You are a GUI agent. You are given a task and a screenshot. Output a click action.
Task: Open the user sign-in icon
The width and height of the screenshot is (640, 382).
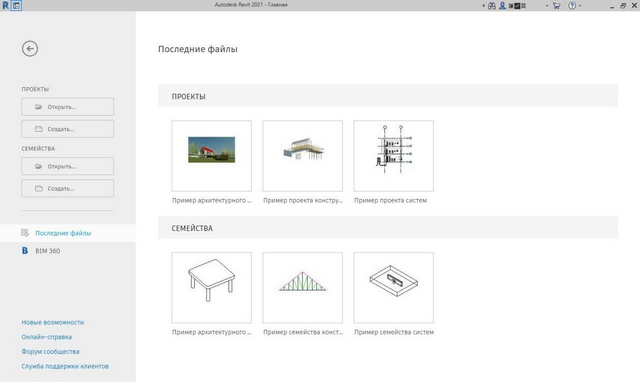pos(502,6)
